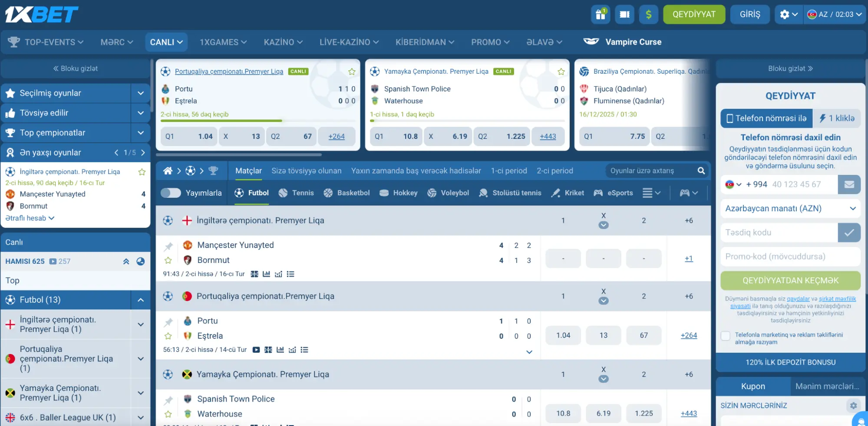The width and height of the screenshot is (868, 426).
Task: Click the 1XBET logo
Action: point(42,14)
